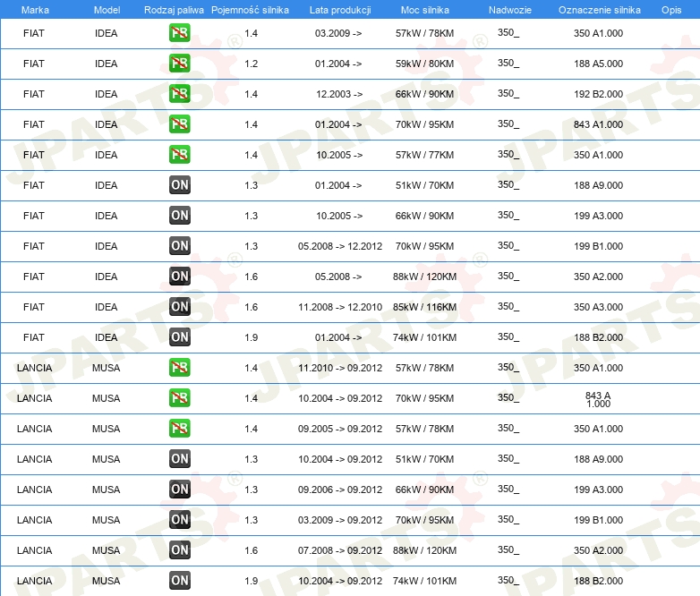The height and width of the screenshot is (596, 700).
Task: Click the Pojemność silnika column header
Action: [x=250, y=10]
